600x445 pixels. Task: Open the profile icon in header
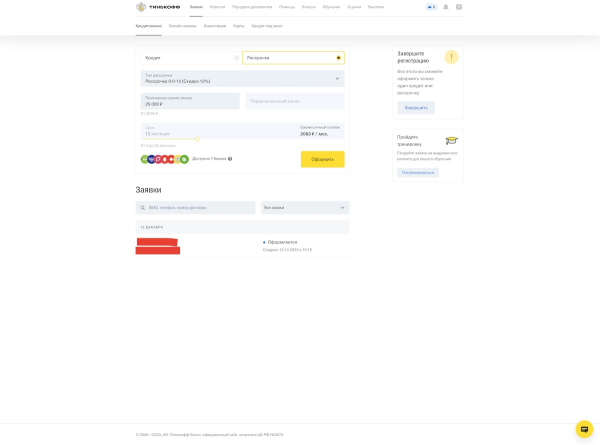(x=459, y=7)
